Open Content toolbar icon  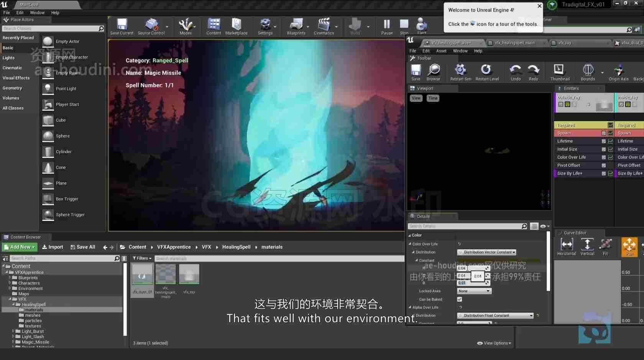(214, 26)
